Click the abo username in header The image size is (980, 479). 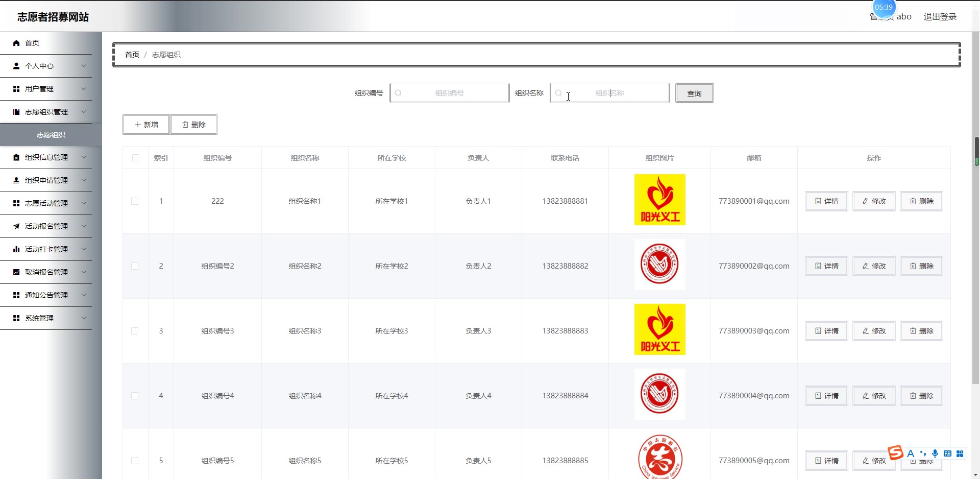(x=904, y=17)
